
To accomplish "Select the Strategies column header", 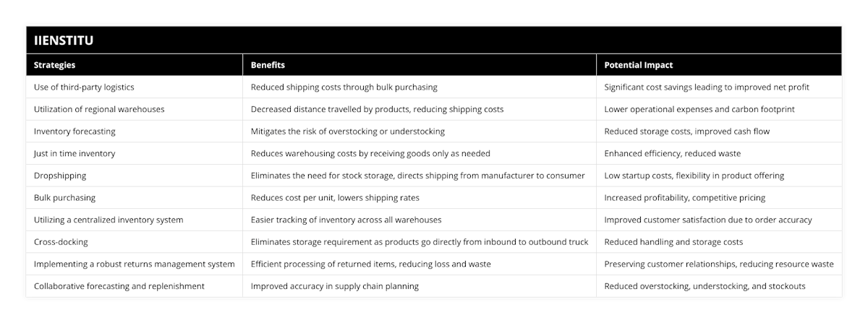I will point(55,65).
